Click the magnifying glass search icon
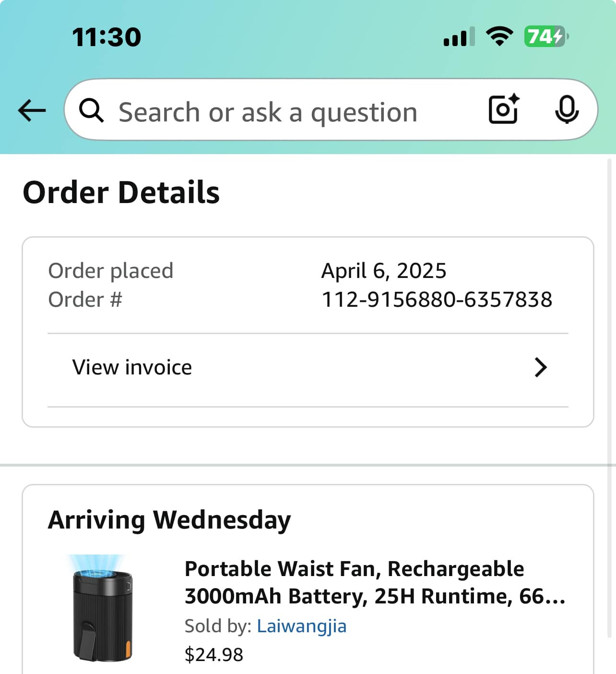This screenshot has width=616, height=674. (x=91, y=111)
